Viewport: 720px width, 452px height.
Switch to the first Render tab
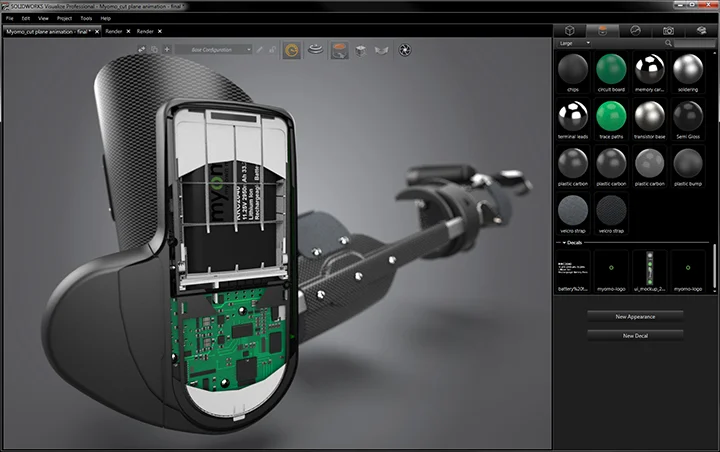113,31
